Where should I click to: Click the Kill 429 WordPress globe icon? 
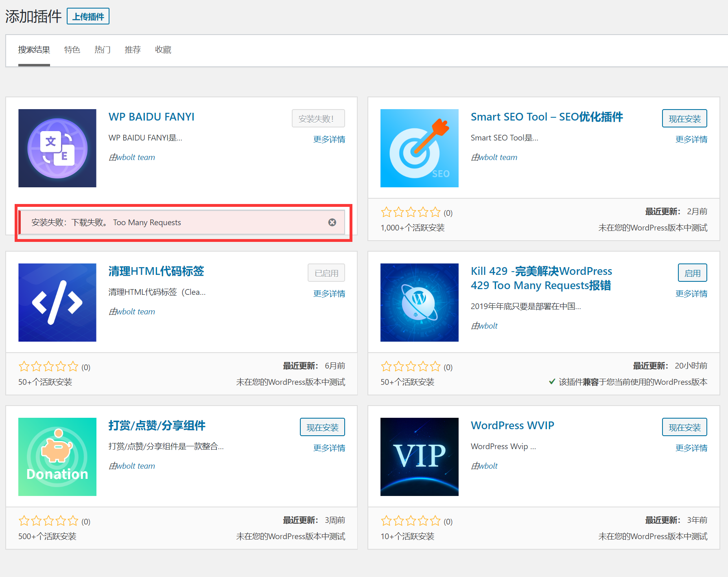tap(419, 302)
